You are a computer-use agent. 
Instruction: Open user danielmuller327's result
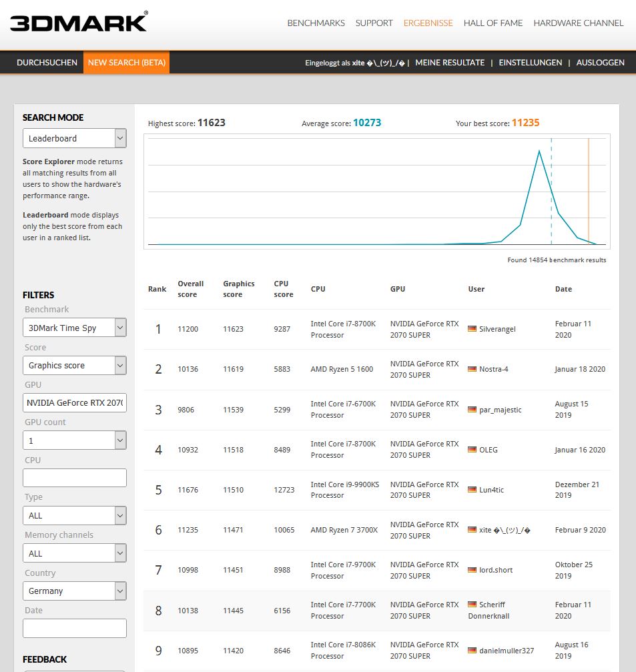tap(507, 651)
